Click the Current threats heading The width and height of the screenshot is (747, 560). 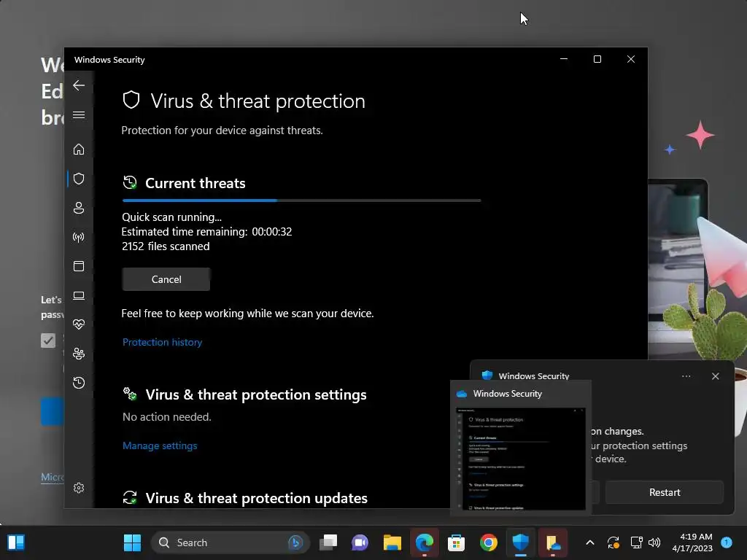pyautogui.click(x=196, y=183)
